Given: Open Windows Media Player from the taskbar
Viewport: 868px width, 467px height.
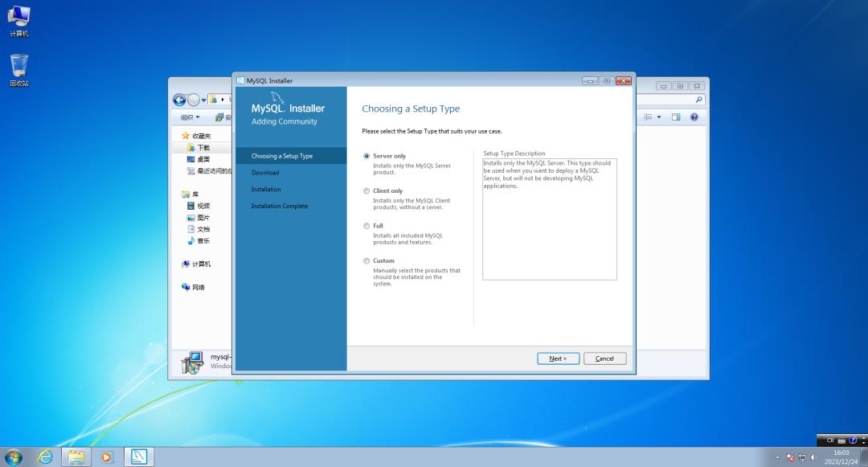Looking at the screenshot, I should (106, 457).
